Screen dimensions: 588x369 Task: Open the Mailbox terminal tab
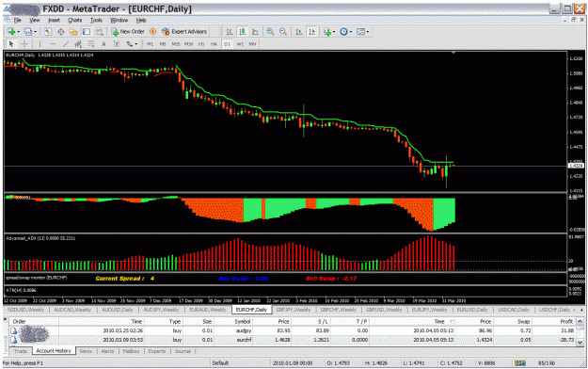tap(132, 351)
